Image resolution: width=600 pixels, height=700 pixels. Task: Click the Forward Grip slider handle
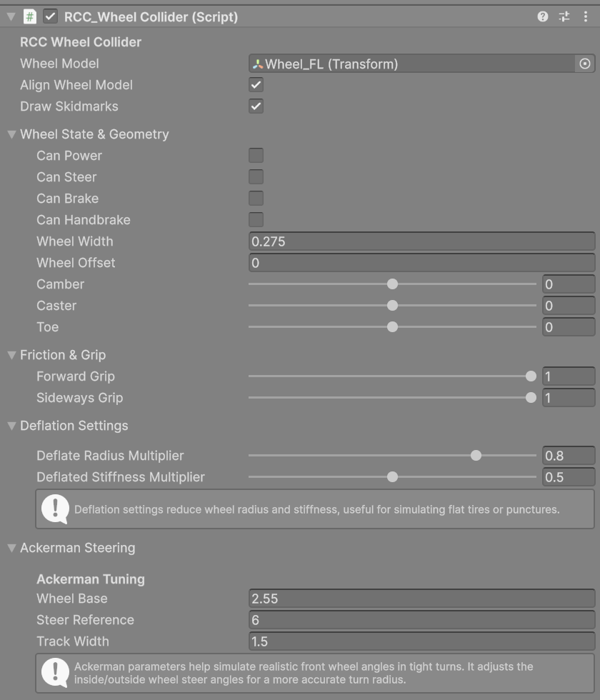[x=531, y=376]
